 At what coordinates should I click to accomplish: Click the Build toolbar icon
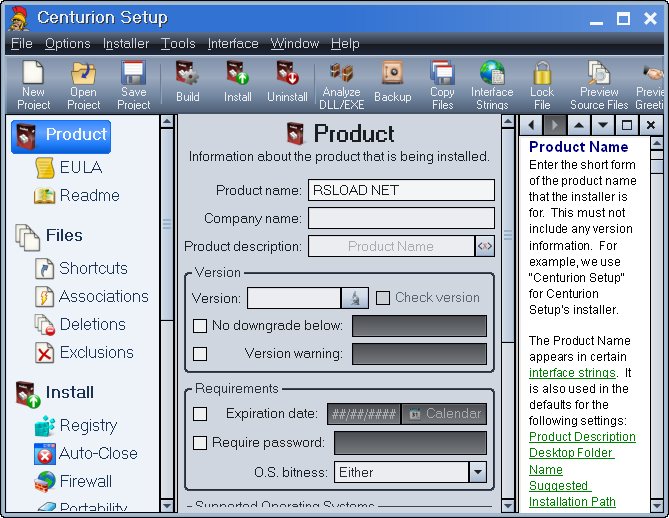188,81
